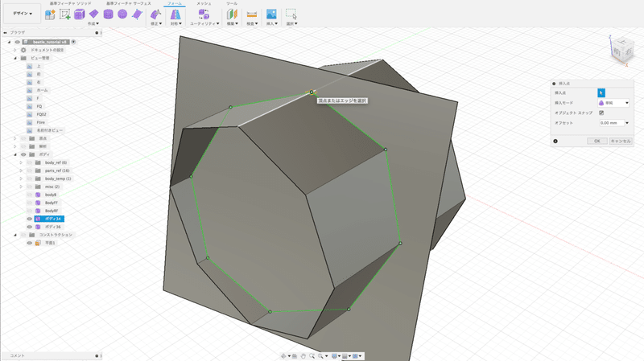
Task: Select the form Cylinder primitive tool
Action: point(108,14)
